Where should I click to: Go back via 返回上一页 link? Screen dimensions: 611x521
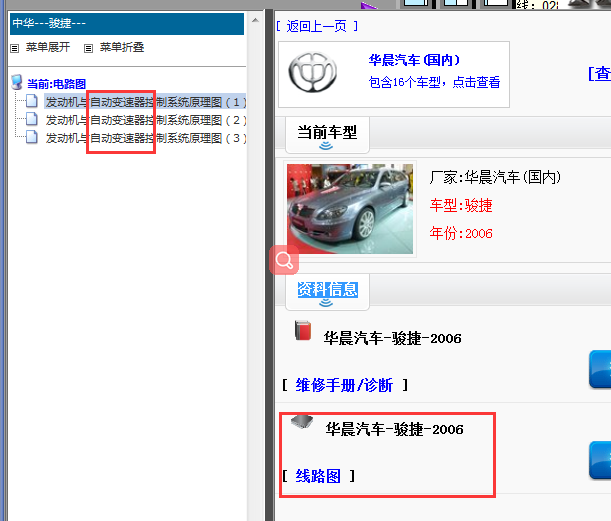(316, 26)
